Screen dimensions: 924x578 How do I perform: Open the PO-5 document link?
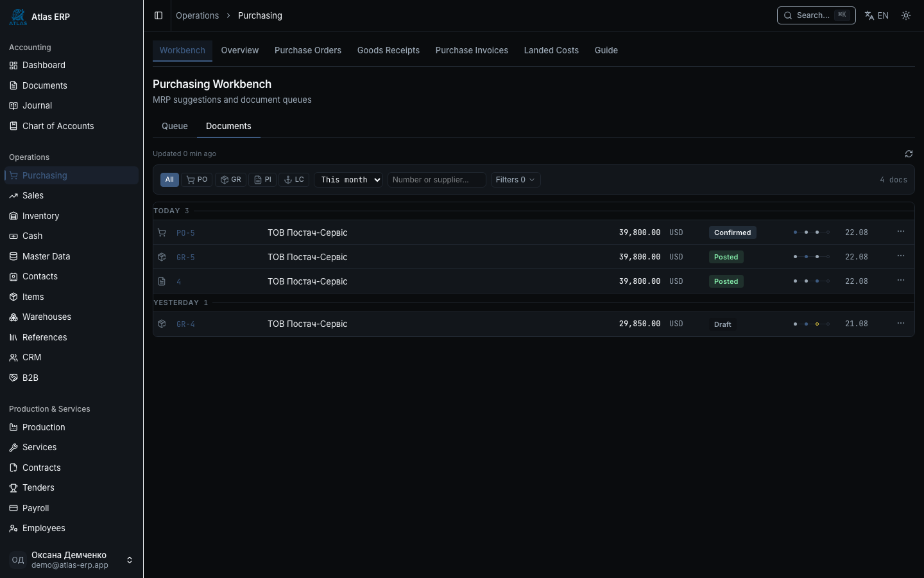point(185,233)
